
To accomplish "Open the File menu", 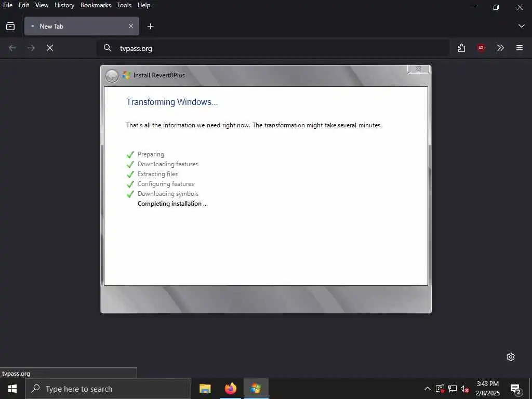I will point(7,5).
